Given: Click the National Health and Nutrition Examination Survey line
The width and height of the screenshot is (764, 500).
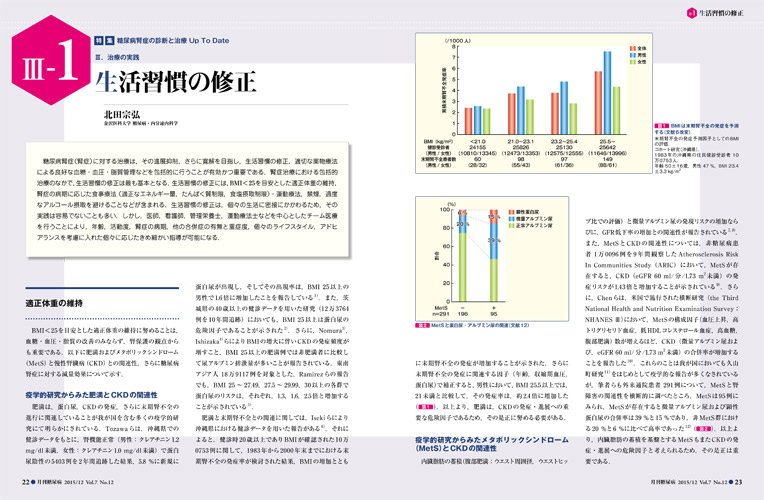Looking at the screenshot, I should (x=661, y=308).
